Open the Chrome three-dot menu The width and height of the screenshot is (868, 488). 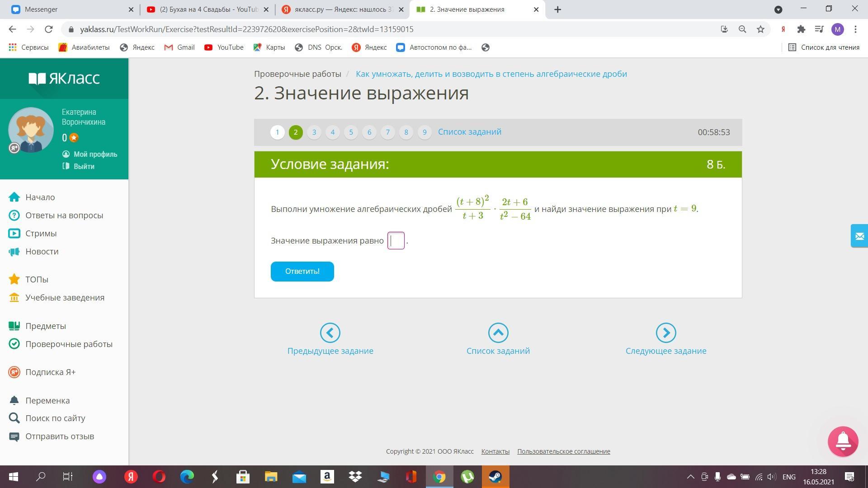point(855,29)
